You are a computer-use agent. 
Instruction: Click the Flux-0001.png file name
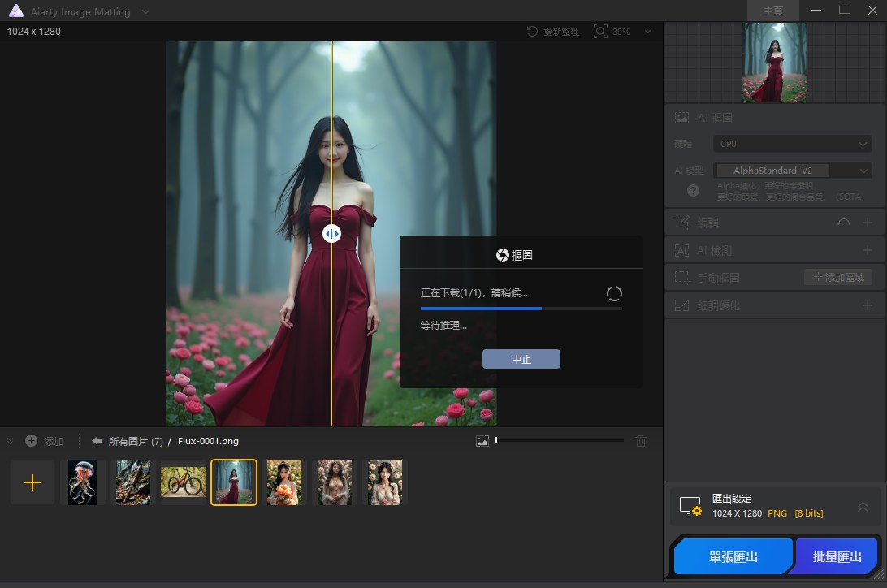coord(208,441)
